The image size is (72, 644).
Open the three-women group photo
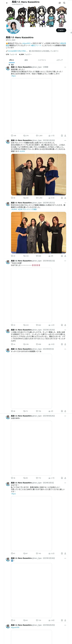[39, 175]
